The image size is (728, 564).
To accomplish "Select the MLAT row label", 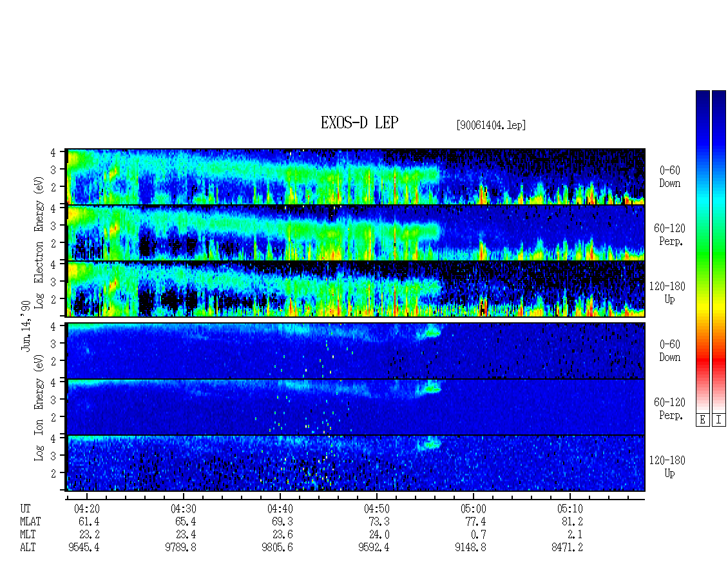I will pyautogui.click(x=30, y=521).
